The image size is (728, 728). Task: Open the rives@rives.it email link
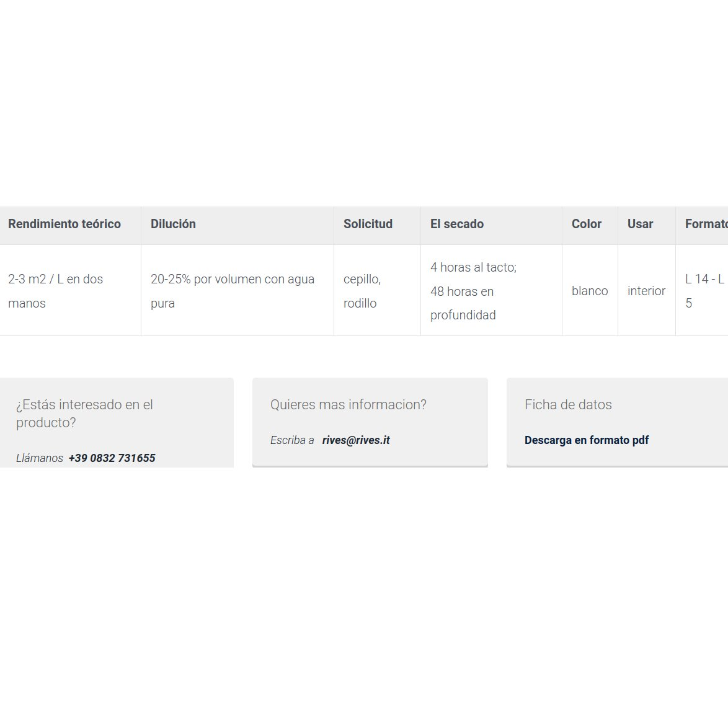pos(356,440)
